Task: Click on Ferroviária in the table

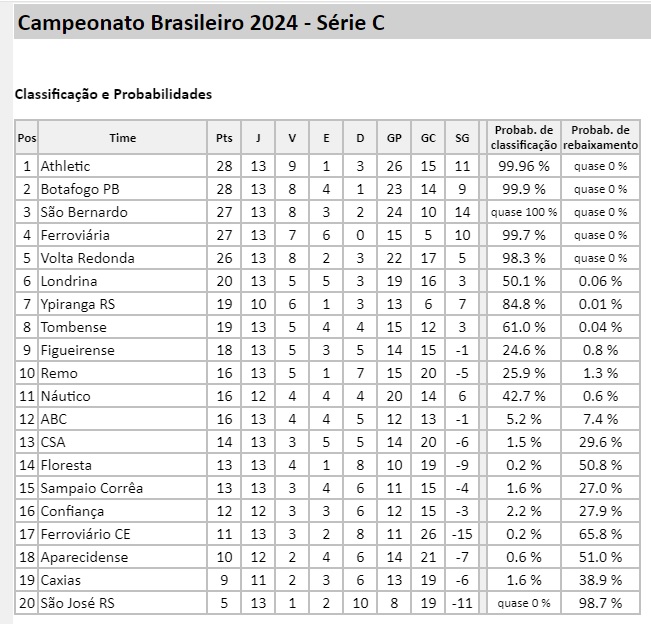Action: [75, 235]
